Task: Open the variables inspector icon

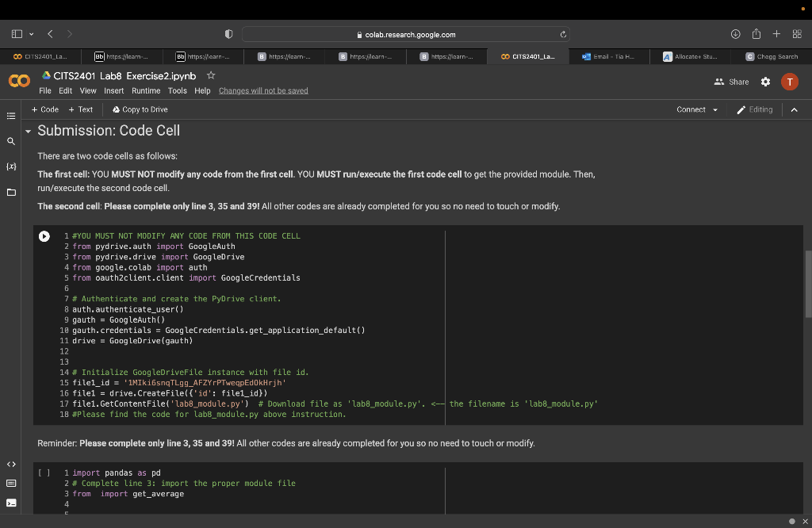Action: pyautogui.click(x=11, y=167)
